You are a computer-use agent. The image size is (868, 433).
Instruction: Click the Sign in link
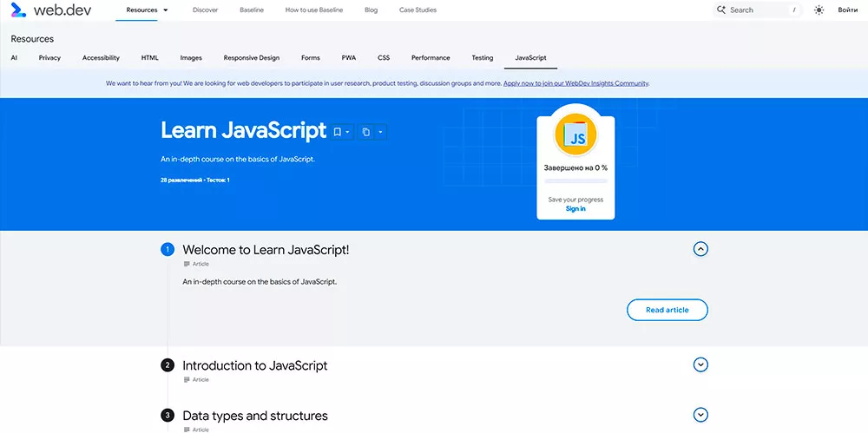tap(575, 209)
